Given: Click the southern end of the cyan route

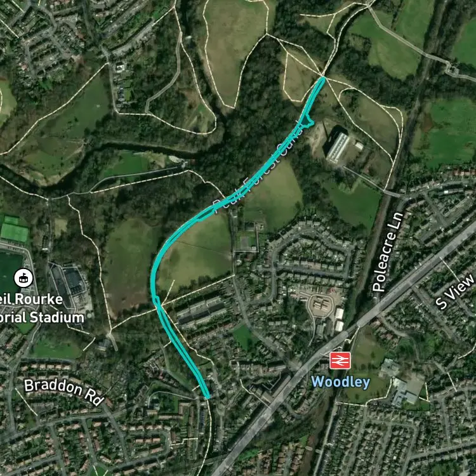Looking at the screenshot, I should click(x=207, y=396).
